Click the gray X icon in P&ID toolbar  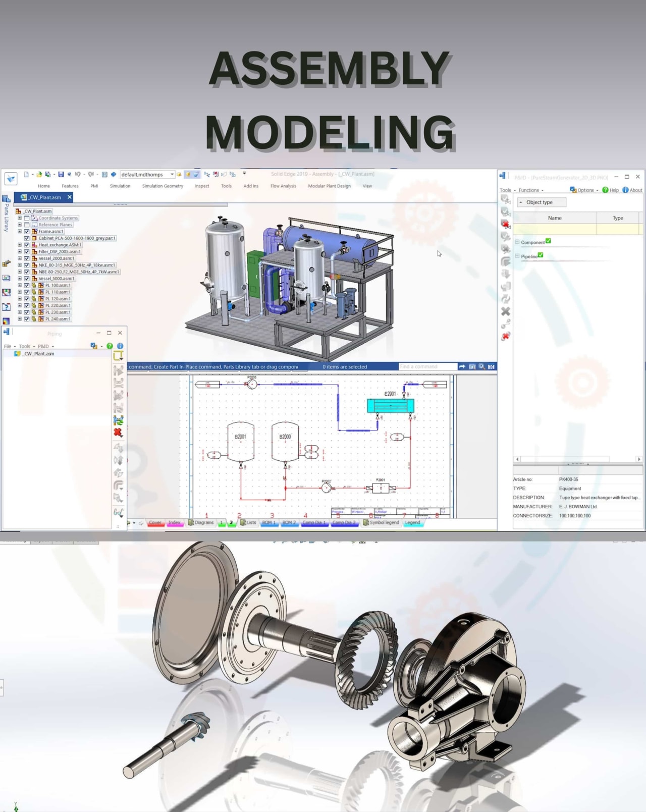coord(506,311)
